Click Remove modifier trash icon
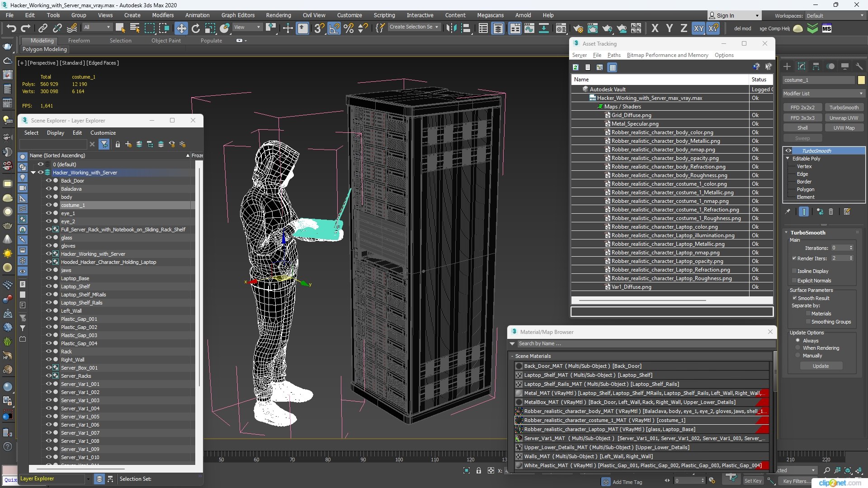 click(831, 211)
